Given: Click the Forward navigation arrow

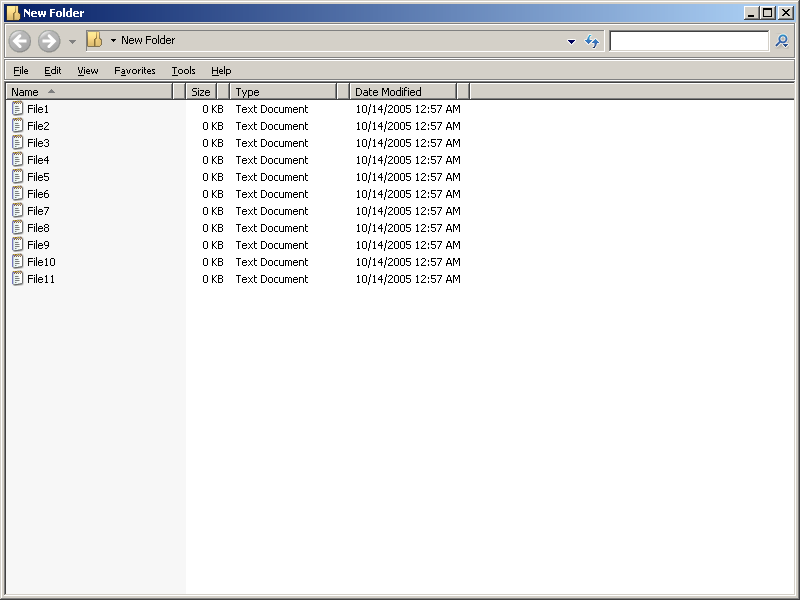Looking at the screenshot, I should (x=49, y=41).
